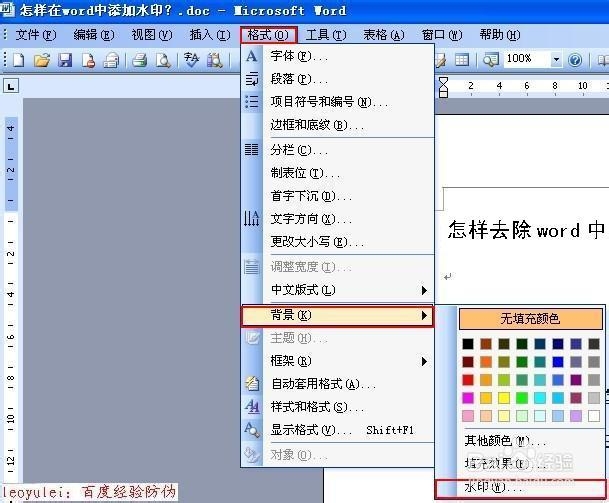Open the 帮助 menu
This screenshot has width=609, height=503.
[500, 35]
